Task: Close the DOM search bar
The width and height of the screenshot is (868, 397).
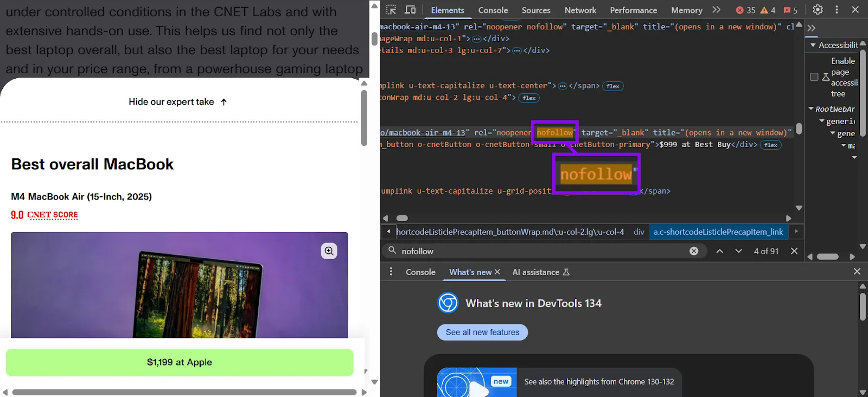Action: [x=794, y=251]
